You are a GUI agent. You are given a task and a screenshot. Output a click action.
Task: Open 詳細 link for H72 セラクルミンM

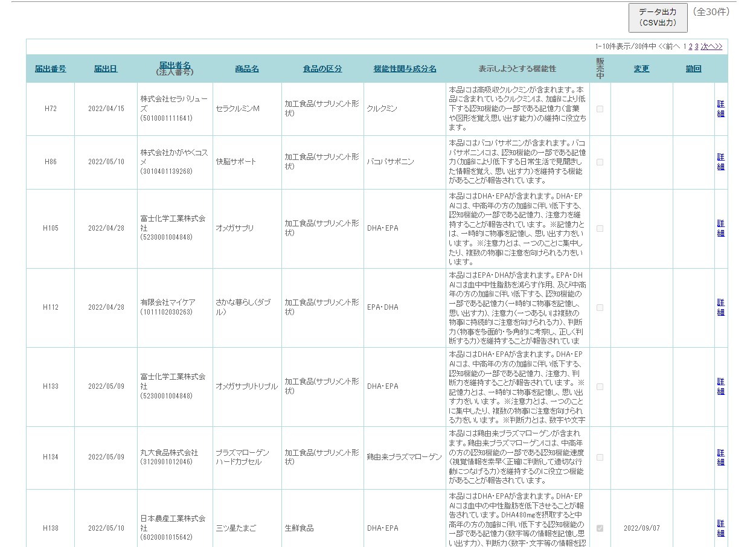720,109
